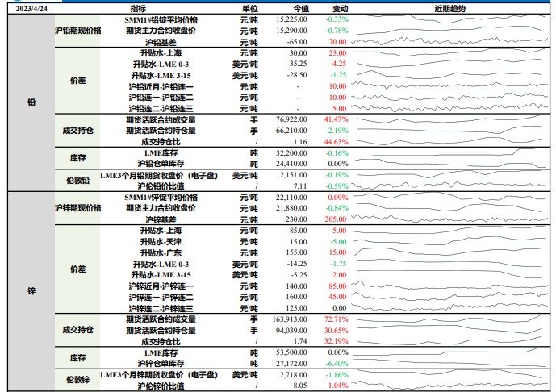The image size is (556, 392).
Task: Select the value 27,172.00
Action: (x=291, y=364)
